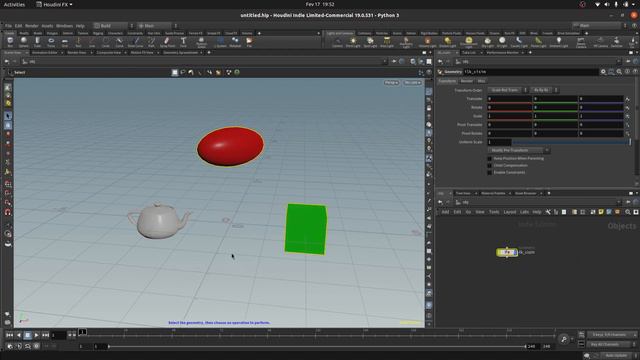Screen dimensions: 640x360
Task: Select the Platonic Solids shelf tool
Action: coord(201,41)
